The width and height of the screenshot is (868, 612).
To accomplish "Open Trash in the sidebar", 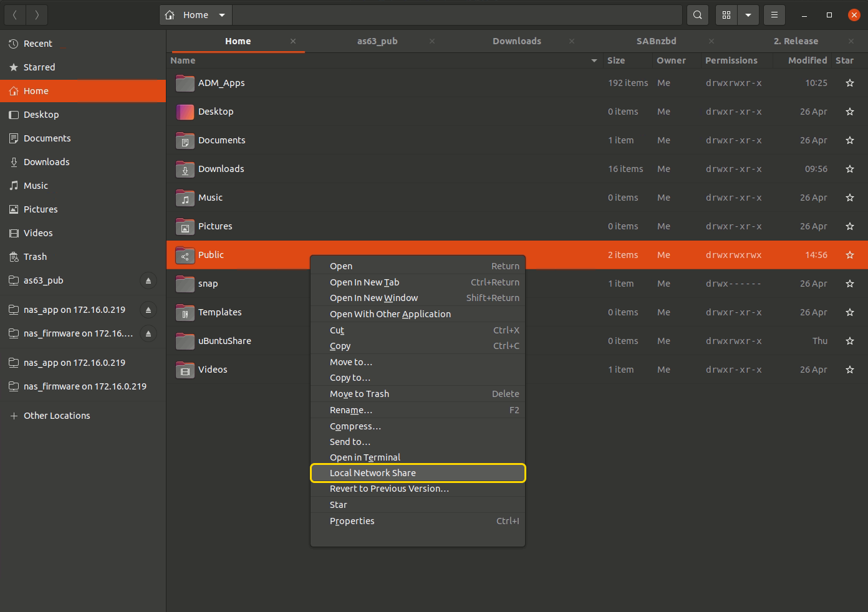I will point(83,257).
